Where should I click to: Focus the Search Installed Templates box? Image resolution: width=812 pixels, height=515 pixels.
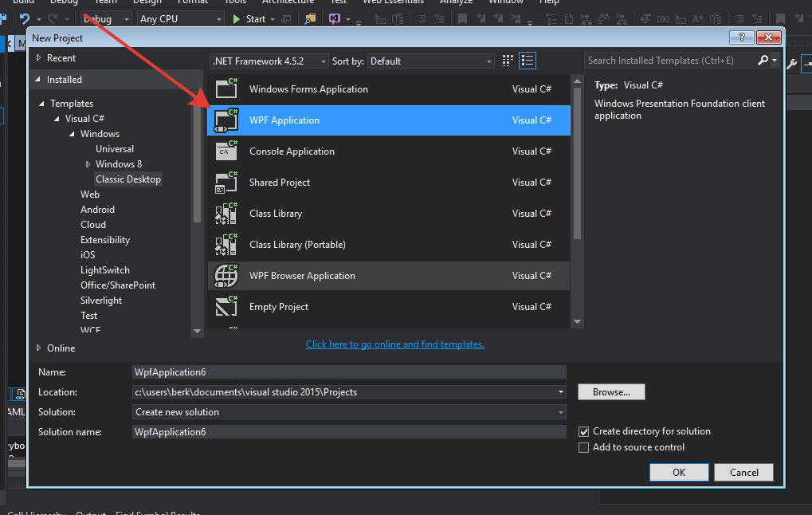(671, 61)
